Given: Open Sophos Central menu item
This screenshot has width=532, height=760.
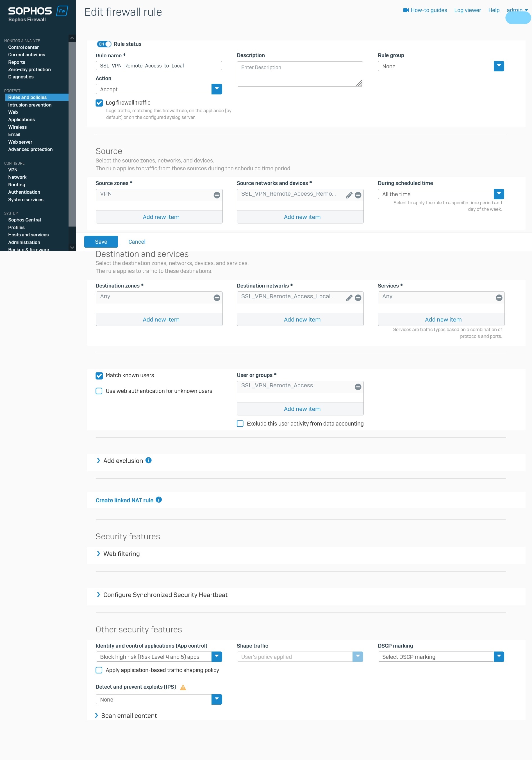Looking at the screenshot, I should tap(24, 220).
